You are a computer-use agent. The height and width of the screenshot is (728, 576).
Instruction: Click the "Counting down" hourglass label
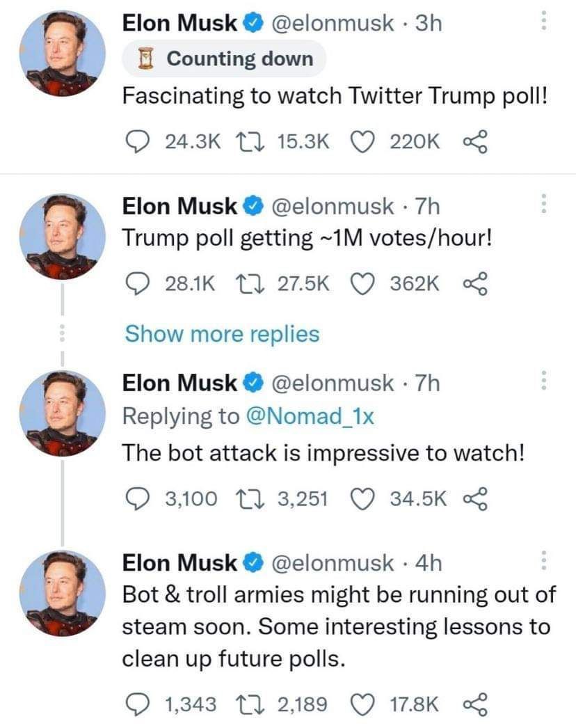[224, 58]
